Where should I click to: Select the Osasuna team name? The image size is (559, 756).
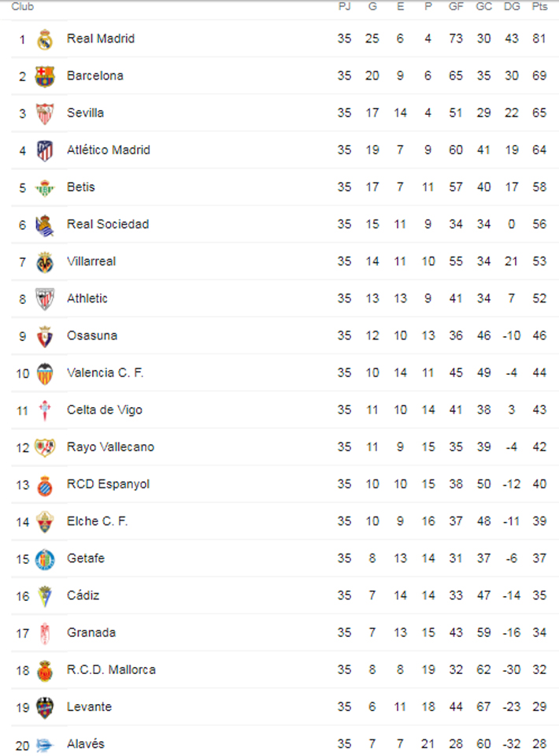(92, 335)
